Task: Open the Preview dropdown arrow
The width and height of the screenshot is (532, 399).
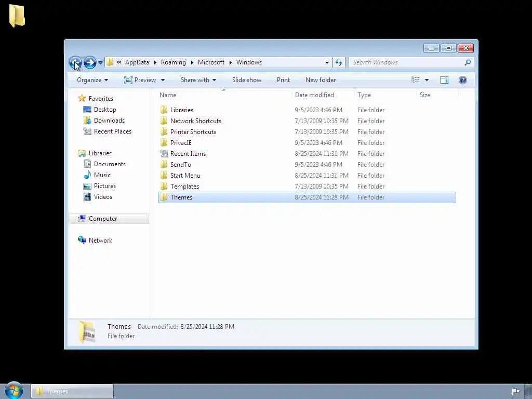Action: [x=163, y=80]
